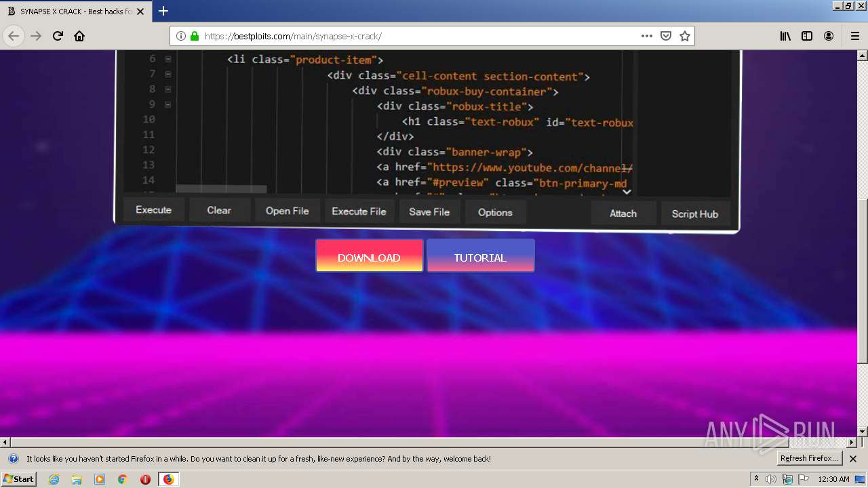Click the forward navigation arrow
This screenshot has width=868, height=488.
click(x=36, y=36)
